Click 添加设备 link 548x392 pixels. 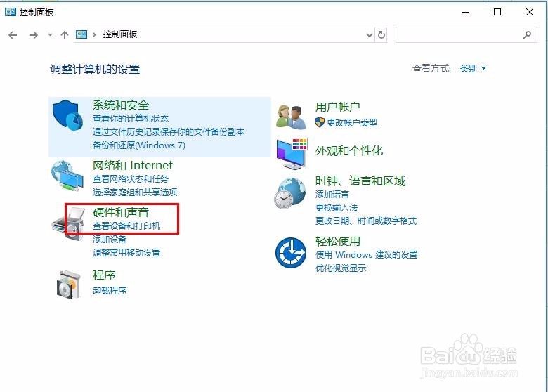[x=110, y=240]
